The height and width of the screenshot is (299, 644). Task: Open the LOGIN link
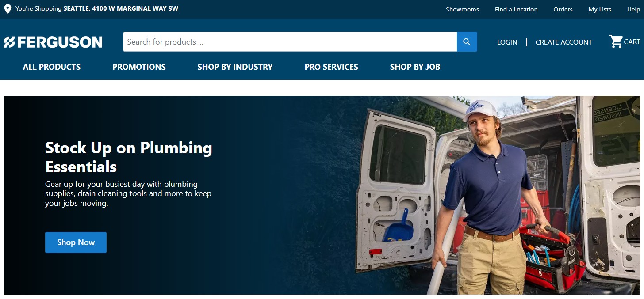(x=507, y=42)
